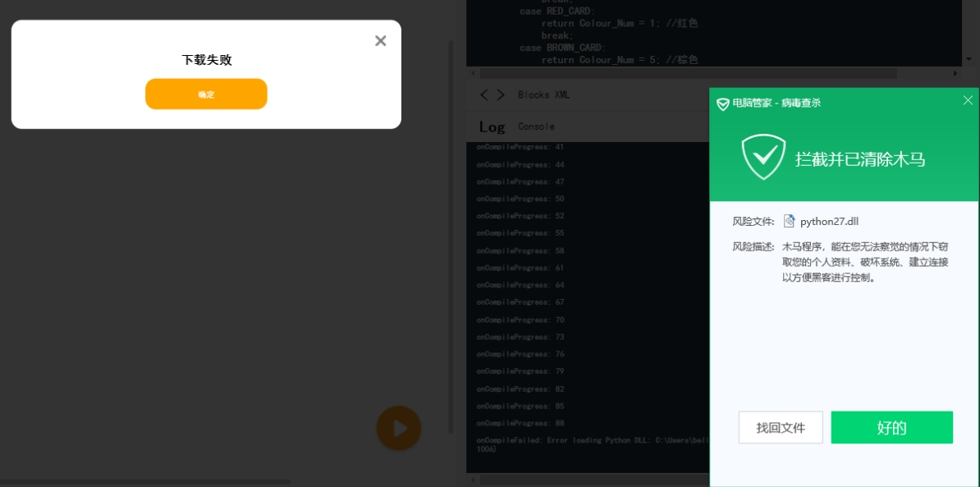Click the python27.dll file icon
The width and height of the screenshot is (980, 487).
coord(790,221)
